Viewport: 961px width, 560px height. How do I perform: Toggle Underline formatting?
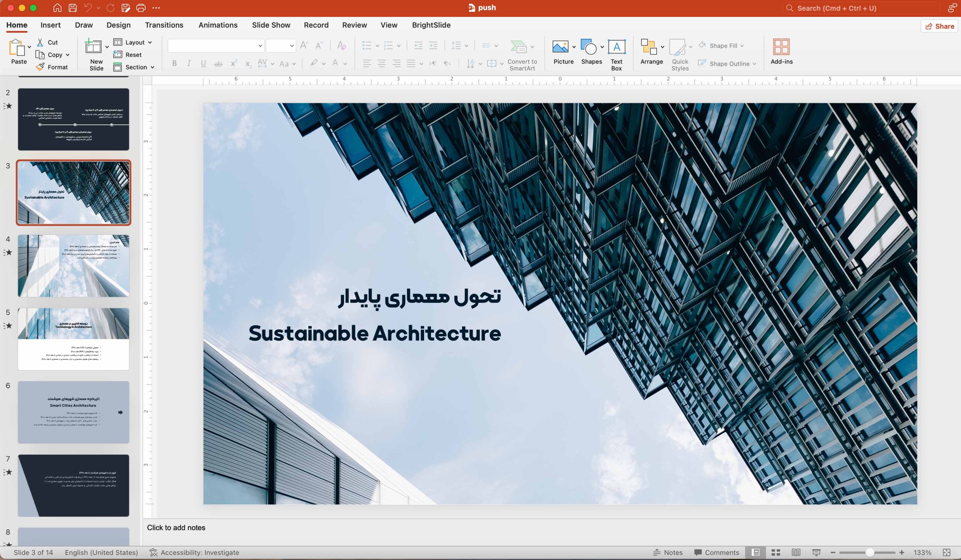pos(203,63)
